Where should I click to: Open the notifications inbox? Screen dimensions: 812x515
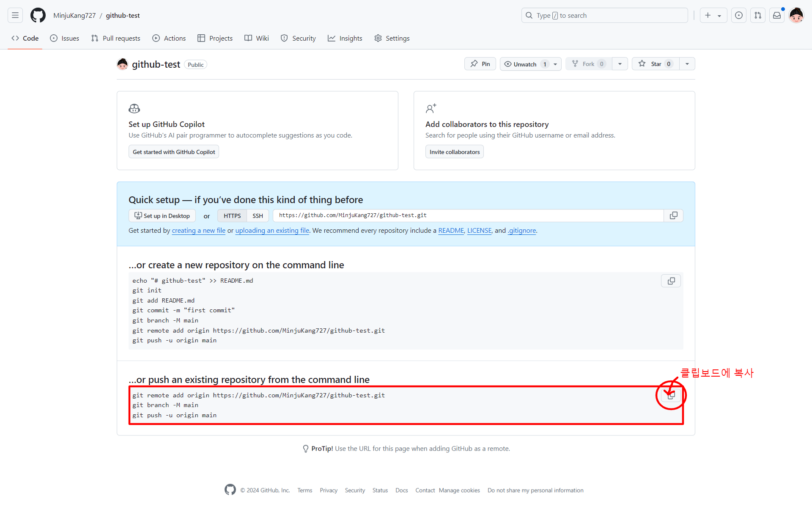click(777, 15)
